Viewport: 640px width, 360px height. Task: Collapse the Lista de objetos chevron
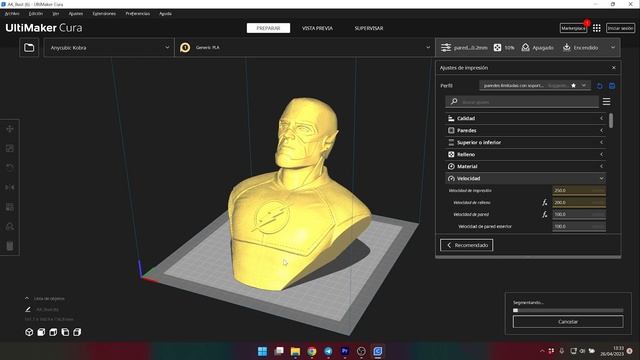(27, 298)
